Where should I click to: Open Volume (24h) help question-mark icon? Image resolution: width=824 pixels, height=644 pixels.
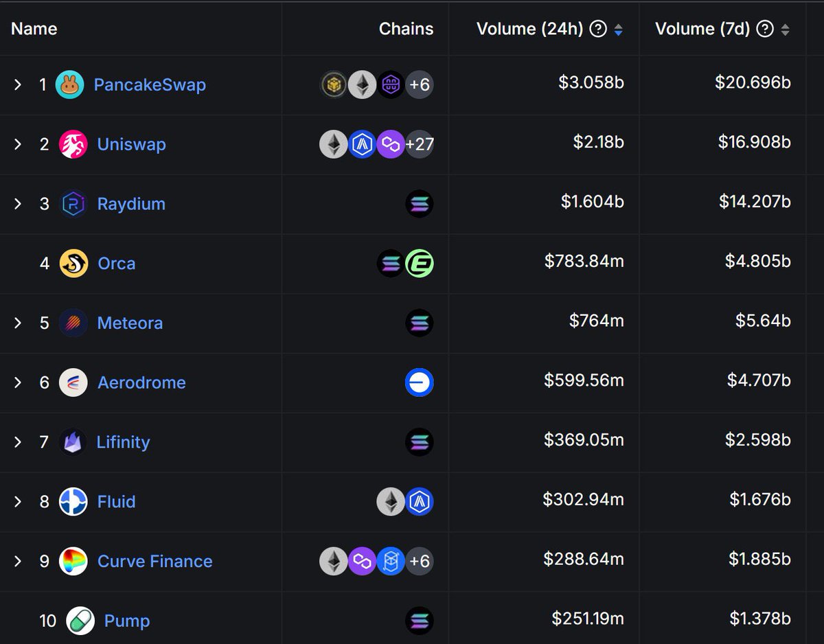coord(599,29)
